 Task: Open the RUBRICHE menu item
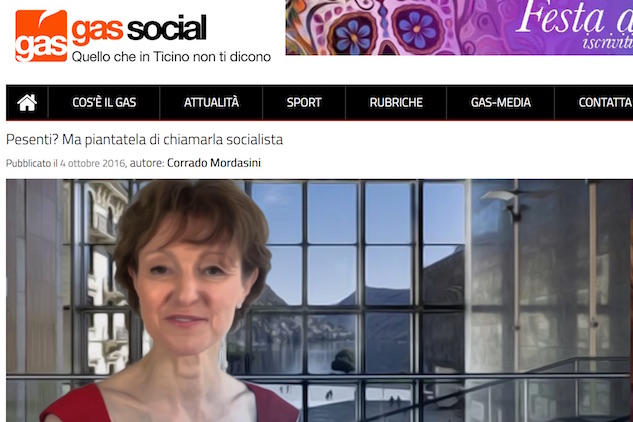click(396, 103)
